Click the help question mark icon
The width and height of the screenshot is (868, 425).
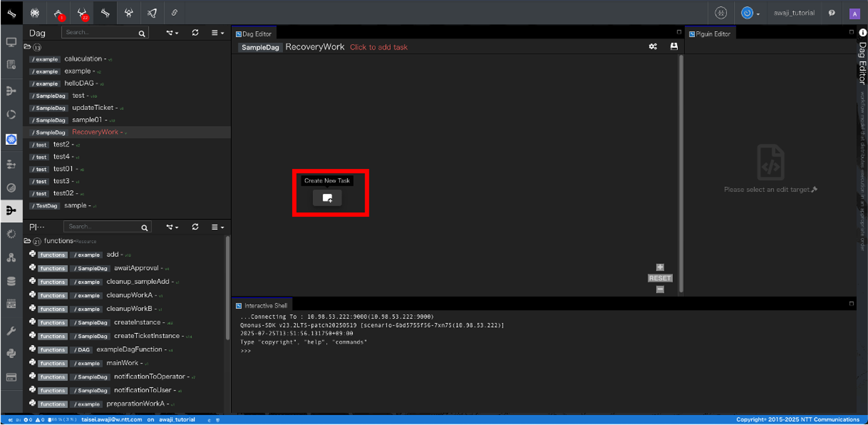coord(832,13)
